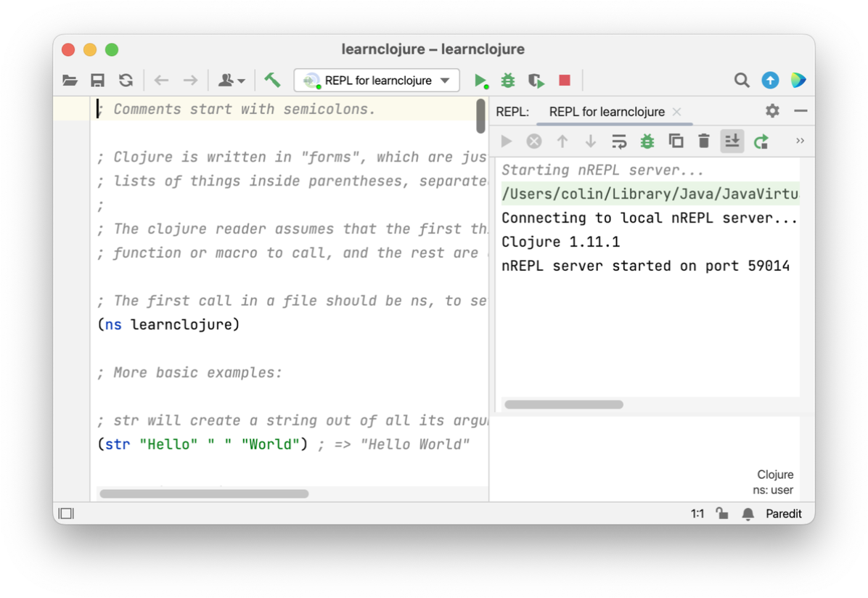Click the REPL output horizontal scrollbar
868x598 pixels.
pyautogui.click(x=564, y=404)
